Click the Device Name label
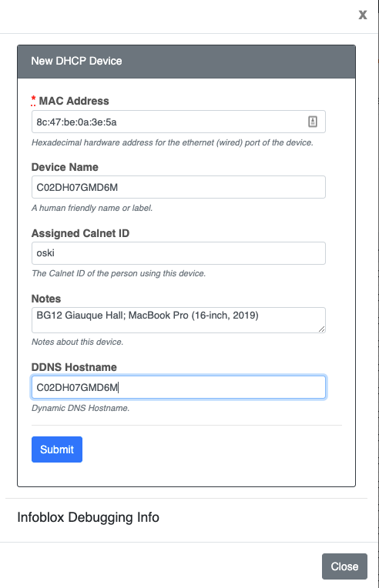 [65, 167]
